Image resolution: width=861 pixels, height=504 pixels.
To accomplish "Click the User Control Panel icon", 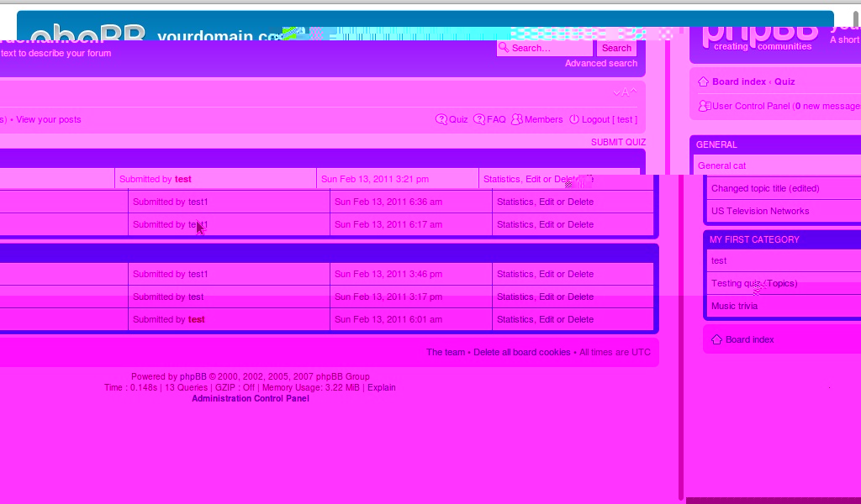I will 705,106.
